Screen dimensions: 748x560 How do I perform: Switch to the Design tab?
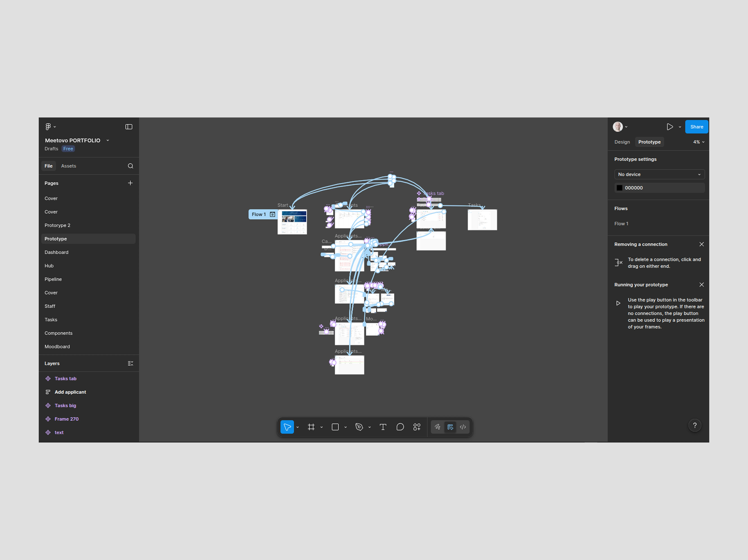pos(622,142)
